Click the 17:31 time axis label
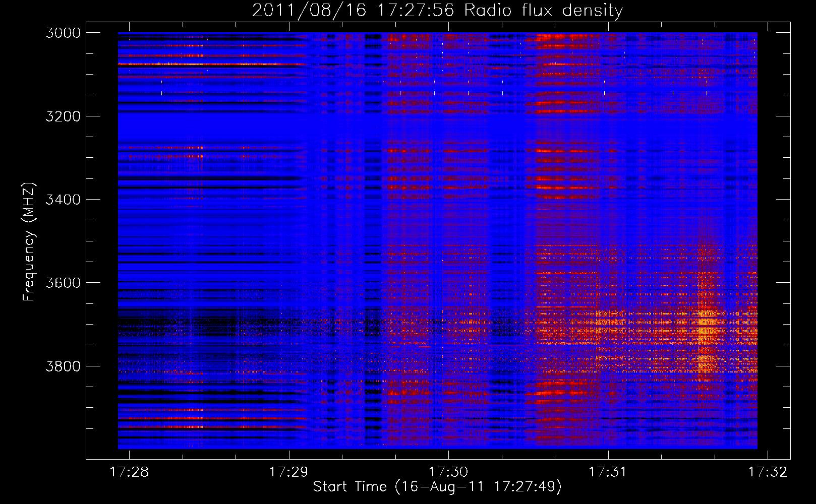The image size is (816, 504). [x=608, y=472]
